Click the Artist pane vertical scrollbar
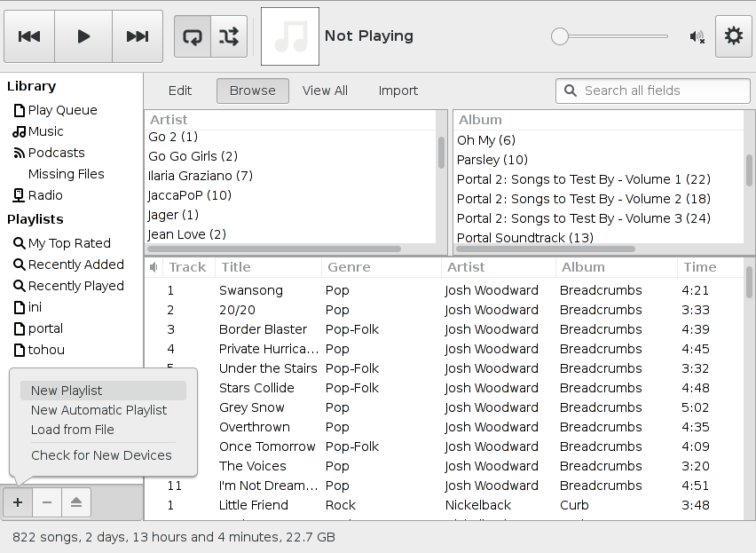The image size is (756, 553). (441, 153)
